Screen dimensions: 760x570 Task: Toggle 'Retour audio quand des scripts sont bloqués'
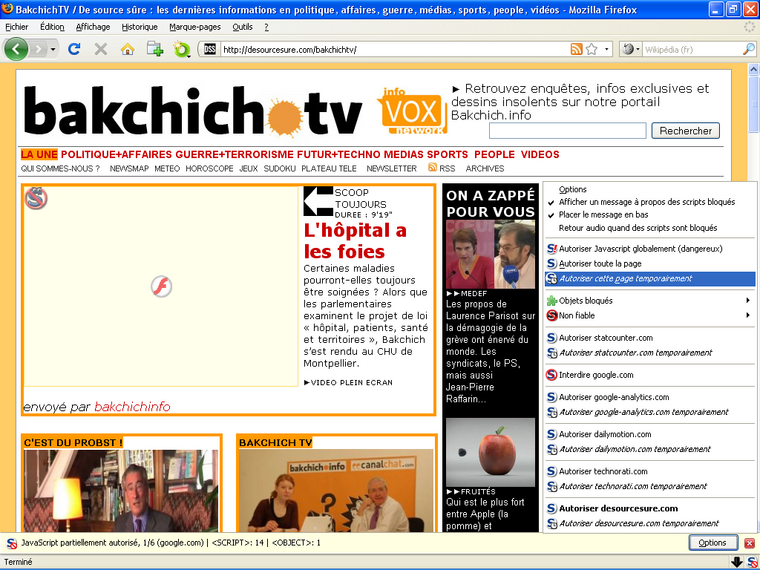(x=649, y=228)
